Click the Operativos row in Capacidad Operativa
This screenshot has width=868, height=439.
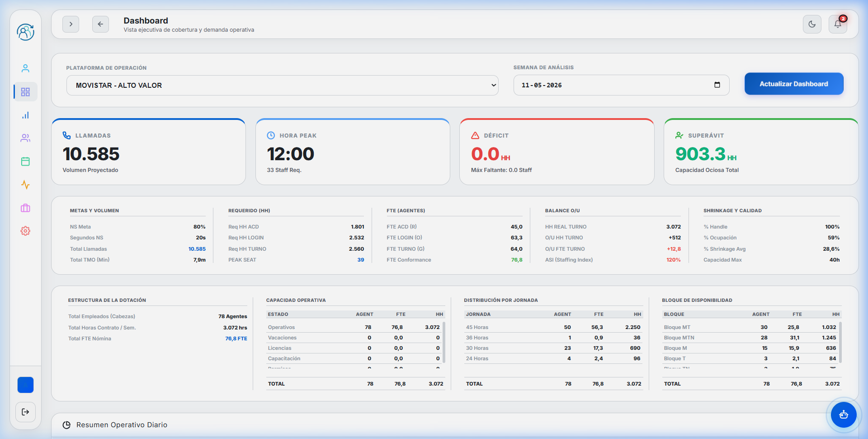click(x=354, y=327)
